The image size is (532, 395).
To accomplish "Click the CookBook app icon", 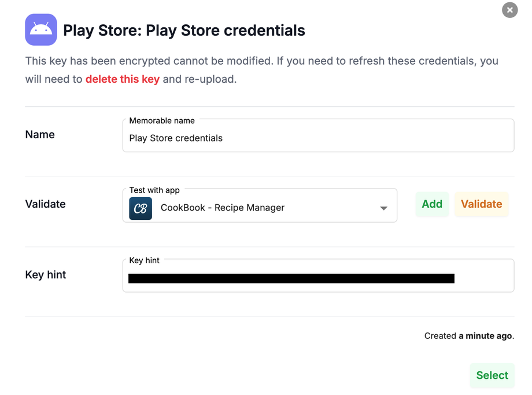I will 141,208.
